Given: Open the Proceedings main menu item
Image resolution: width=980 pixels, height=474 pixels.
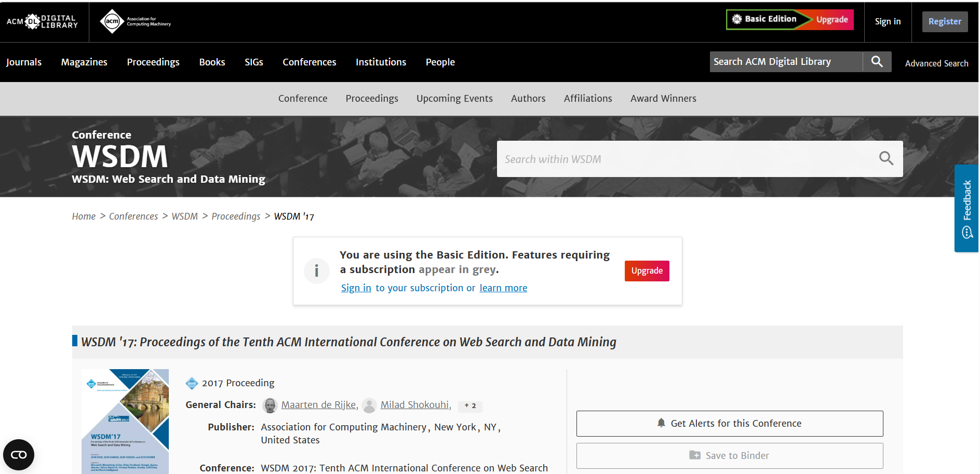Looking at the screenshot, I should click(153, 62).
